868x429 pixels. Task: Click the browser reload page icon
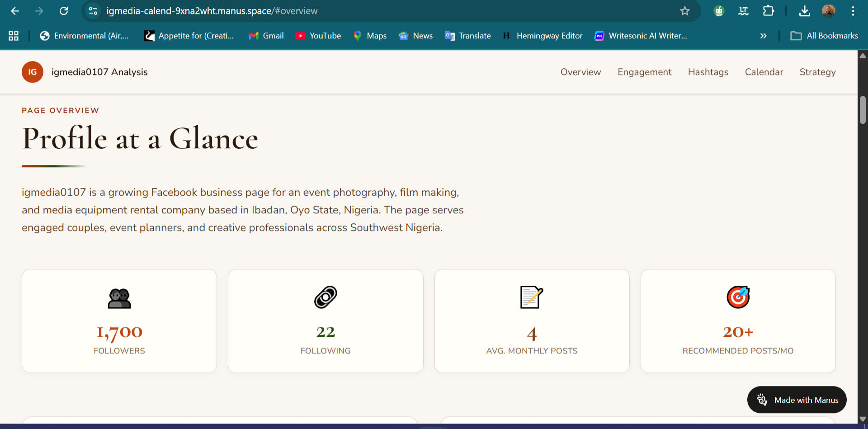pos(64,11)
